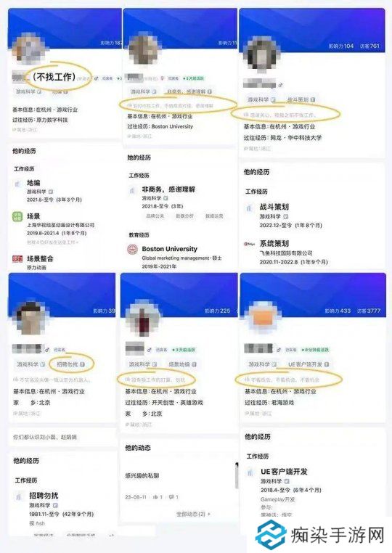Click the scrollbar in 他的动态 panel

tap(237, 475)
